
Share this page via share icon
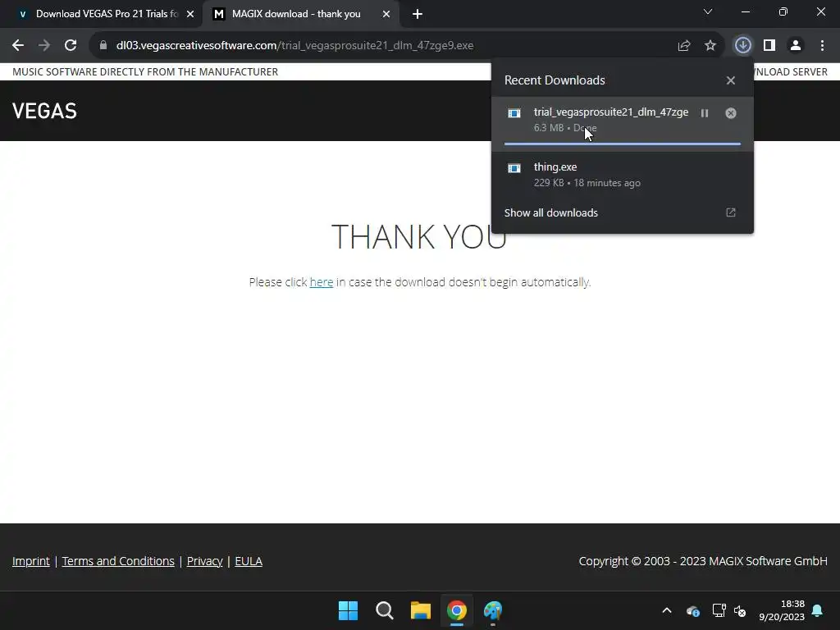(x=684, y=46)
